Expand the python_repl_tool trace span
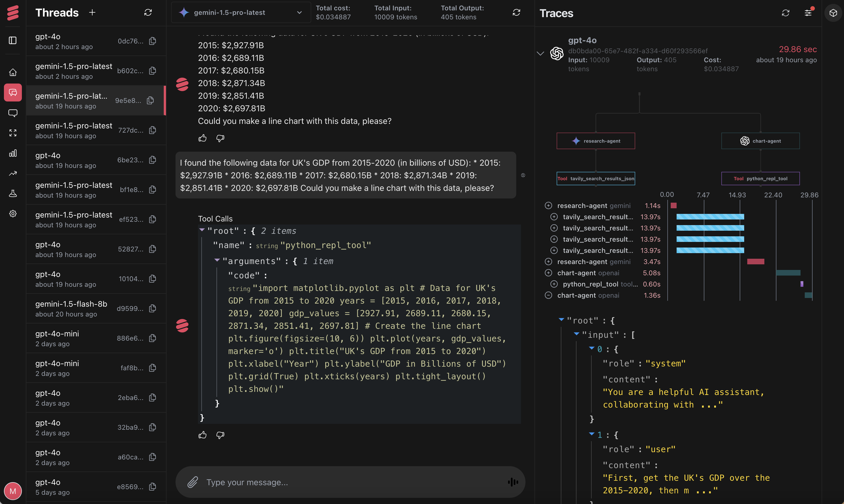 [x=555, y=284]
